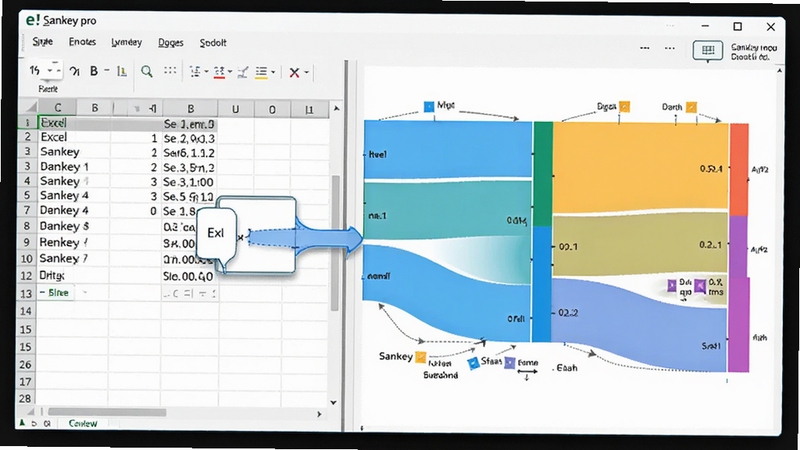800x450 pixels.
Task: Select the green node bar in the Sankey chart
Action: (x=543, y=174)
